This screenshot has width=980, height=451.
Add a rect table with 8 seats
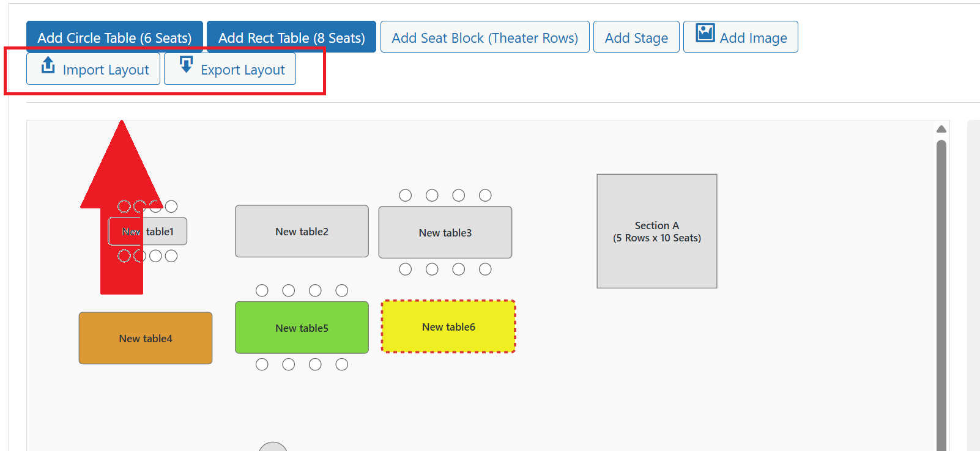291,37
